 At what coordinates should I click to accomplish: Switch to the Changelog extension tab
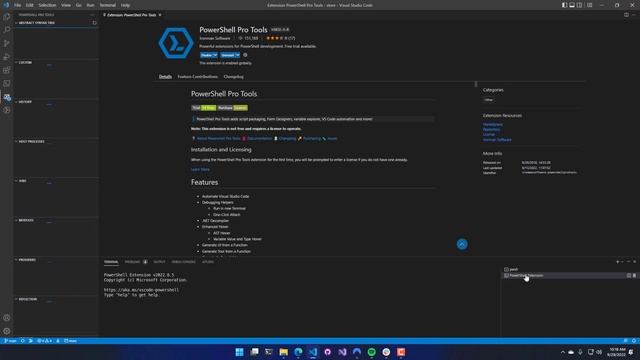pos(233,77)
